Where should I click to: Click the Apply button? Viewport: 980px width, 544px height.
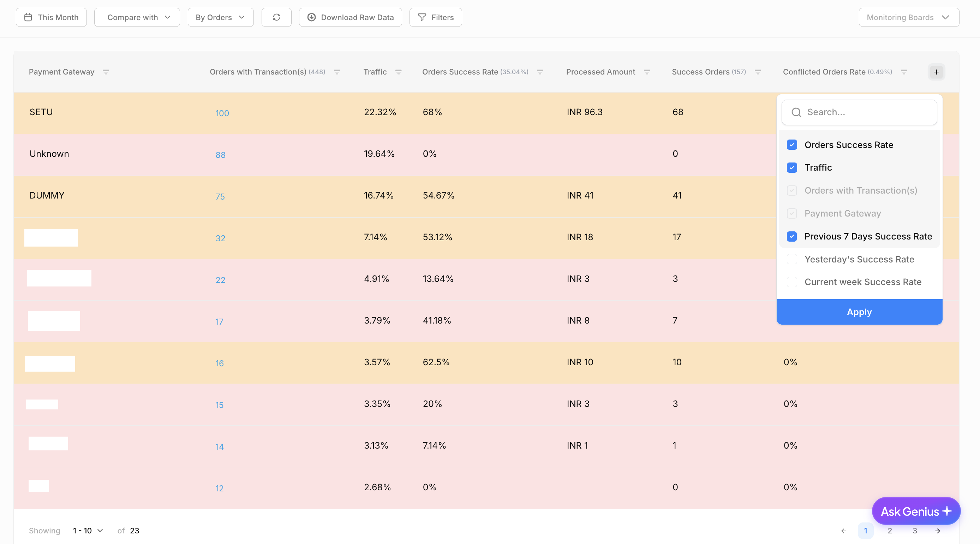coord(859,312)
